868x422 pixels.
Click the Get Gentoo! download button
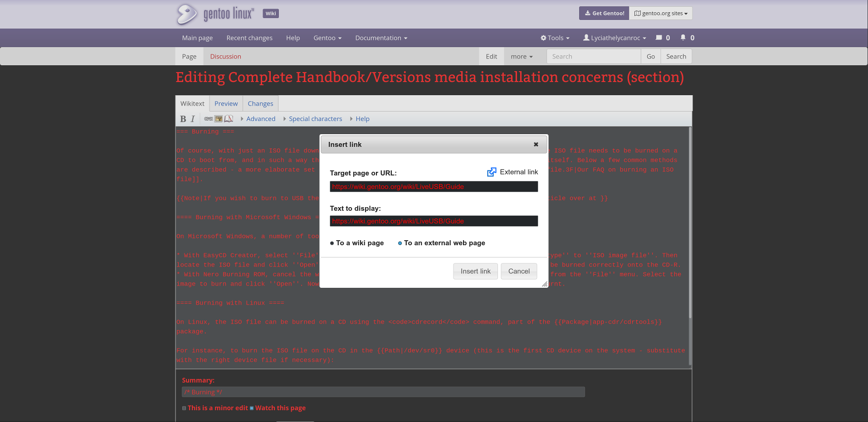[x=604, y=13]
